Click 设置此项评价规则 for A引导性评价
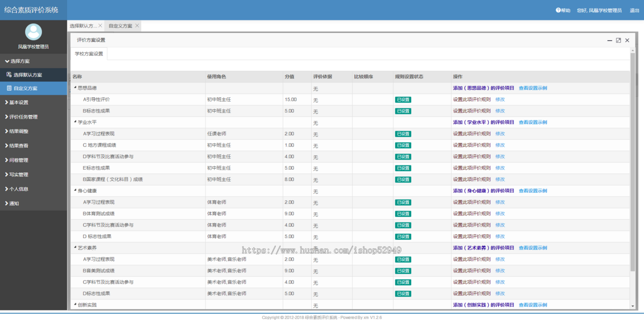This screenshot has width=644, height=325. coord(472,99)
